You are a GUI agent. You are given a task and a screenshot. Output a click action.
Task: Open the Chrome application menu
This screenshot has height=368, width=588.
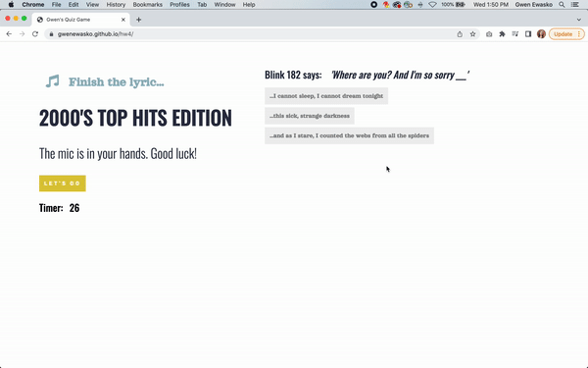click(x=33, y=5)
